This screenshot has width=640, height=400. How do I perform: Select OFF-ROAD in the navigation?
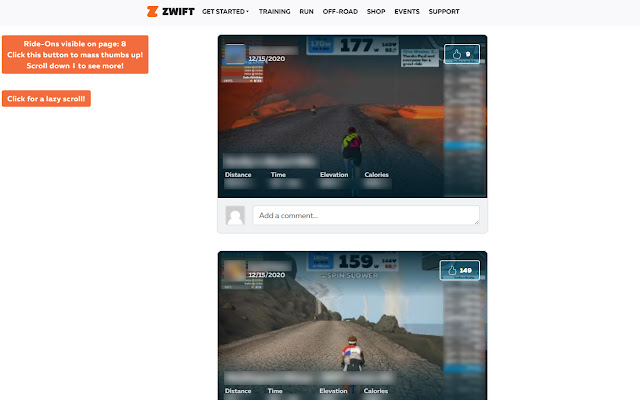coord(340,11)
